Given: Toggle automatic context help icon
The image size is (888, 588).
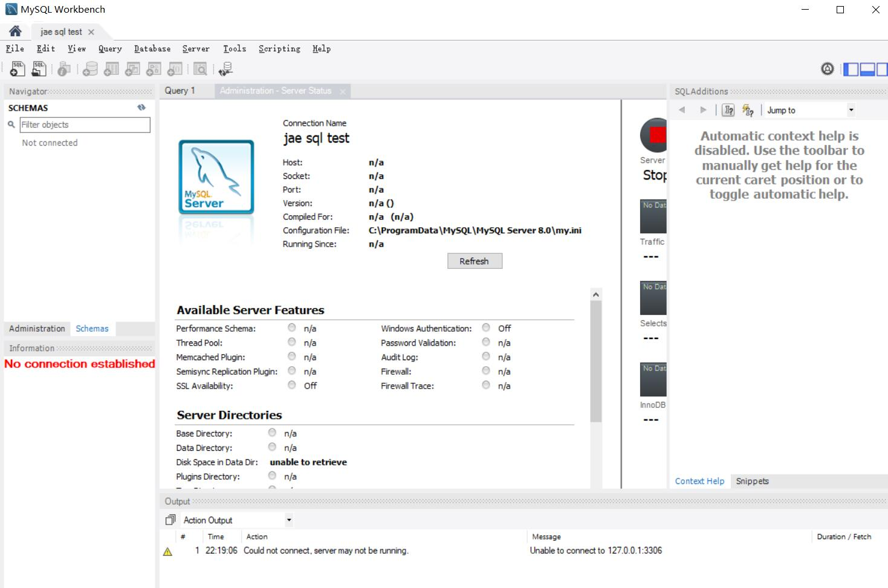Looking at the screenshot, I should [748, 110].
